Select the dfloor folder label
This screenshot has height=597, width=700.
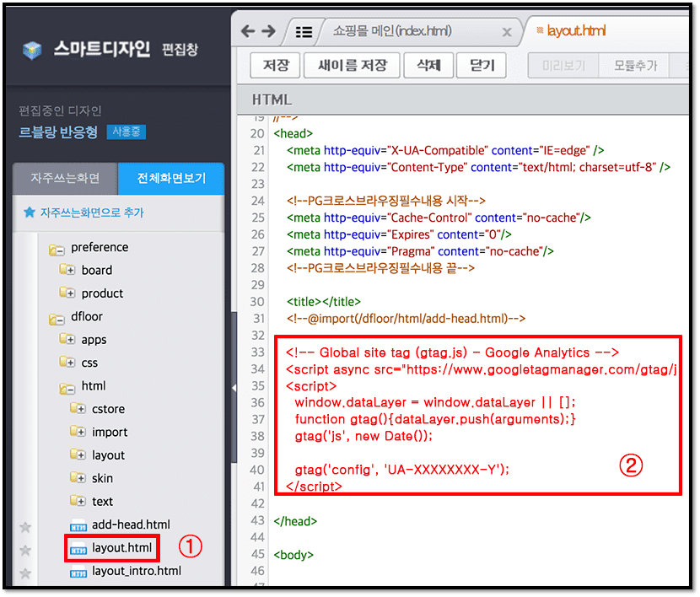(x=87, y=316)
